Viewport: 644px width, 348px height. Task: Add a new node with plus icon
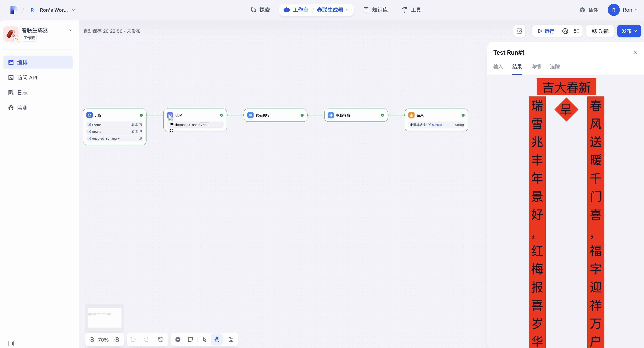(178, 339)
